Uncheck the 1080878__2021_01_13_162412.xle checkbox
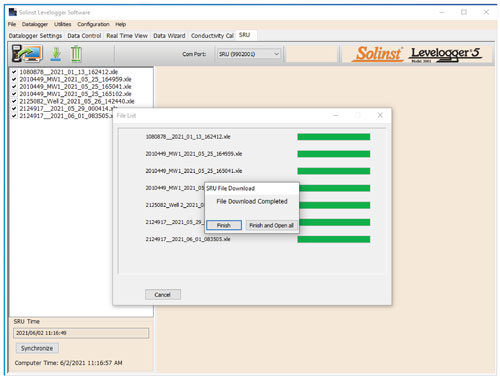Screen dimensions: 500x378 tap(14, 72)
